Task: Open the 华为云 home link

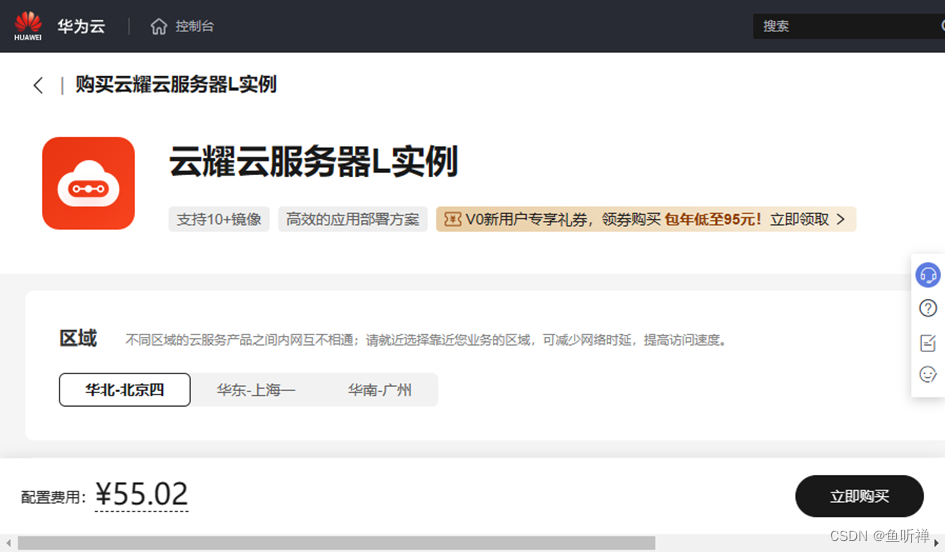Action: (x=81, y=27)
